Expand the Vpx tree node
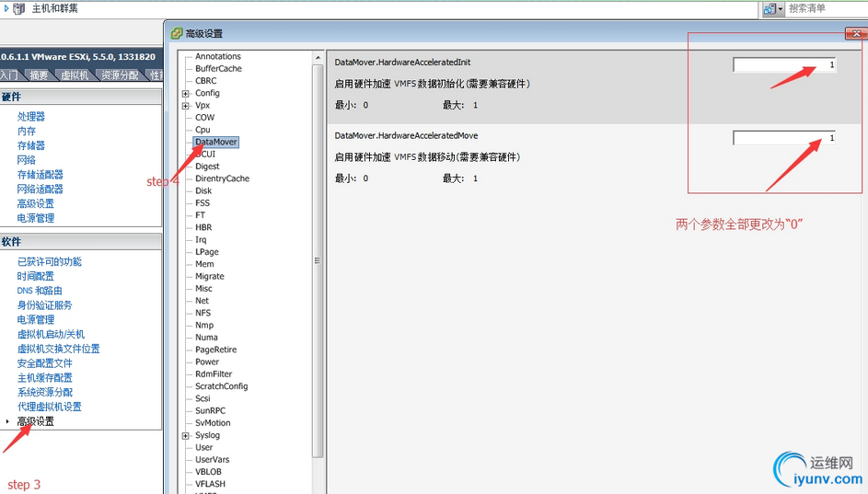Viewport: 868px width, 494px height. (x=185, y=106)
